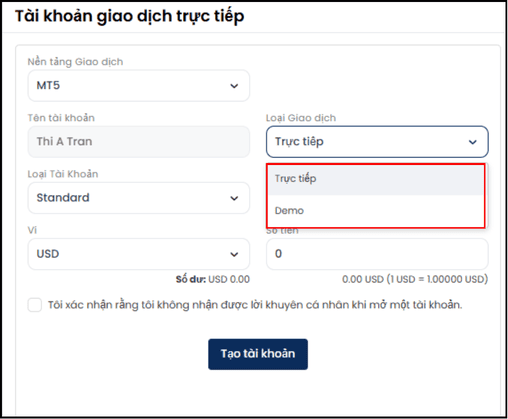Open the Ví USD wallet dropdown
508x419 pixels.
[x=138, y=254]
